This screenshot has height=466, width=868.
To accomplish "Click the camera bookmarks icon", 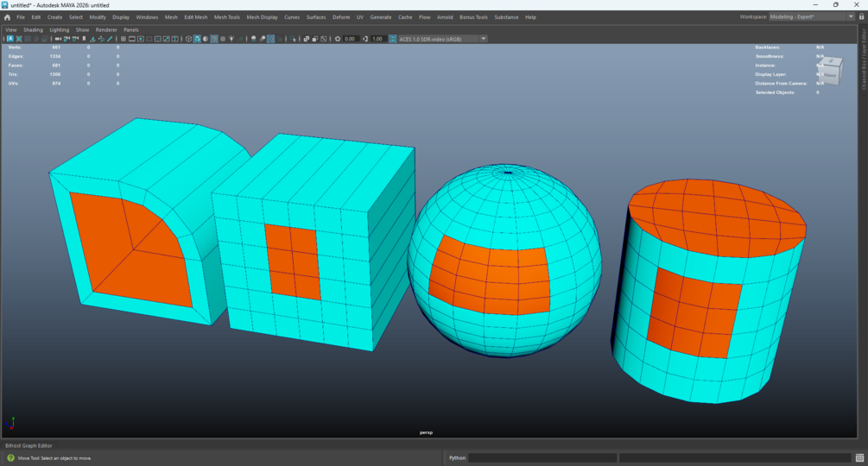I will (x=84, y=39).
